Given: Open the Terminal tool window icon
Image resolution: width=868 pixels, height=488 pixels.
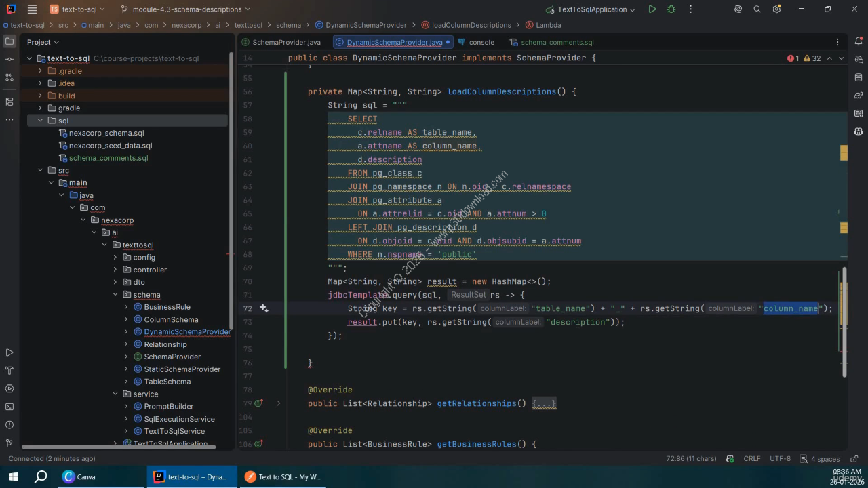Looking at the screenshot, I should [x=9, y=407].
